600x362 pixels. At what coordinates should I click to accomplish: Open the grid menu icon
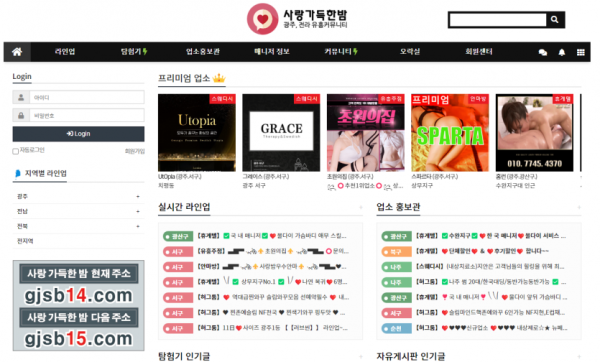coord(580,52)
